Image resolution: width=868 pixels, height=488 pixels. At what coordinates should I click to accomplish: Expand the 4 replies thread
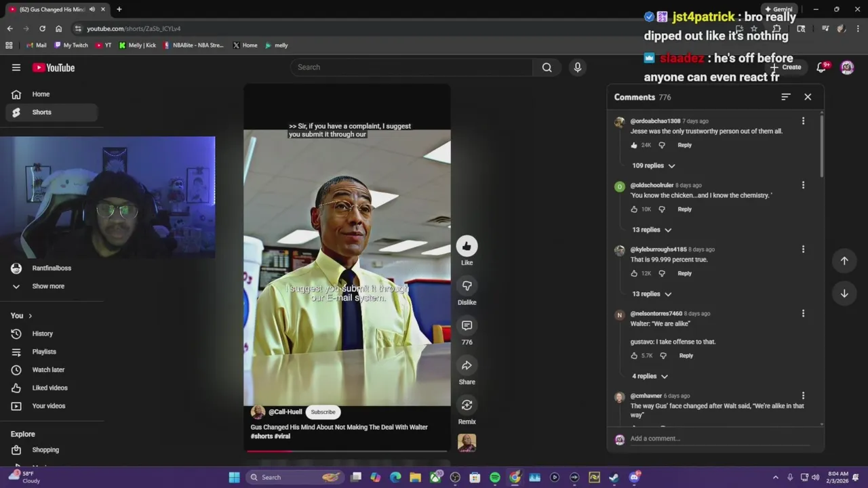[x=650, y=376]
